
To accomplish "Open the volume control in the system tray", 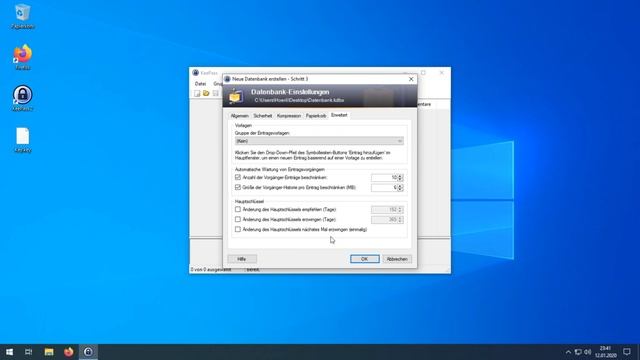I will pos(588,352).
